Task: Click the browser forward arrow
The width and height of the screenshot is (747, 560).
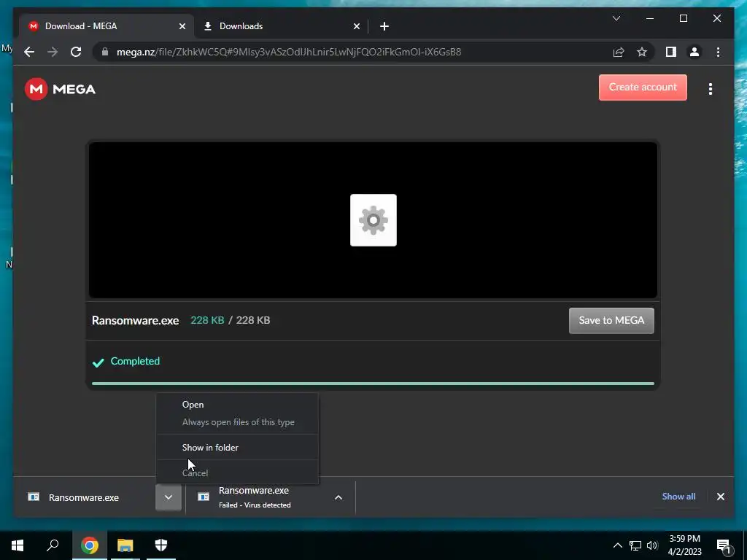Action: coord(53,52)
